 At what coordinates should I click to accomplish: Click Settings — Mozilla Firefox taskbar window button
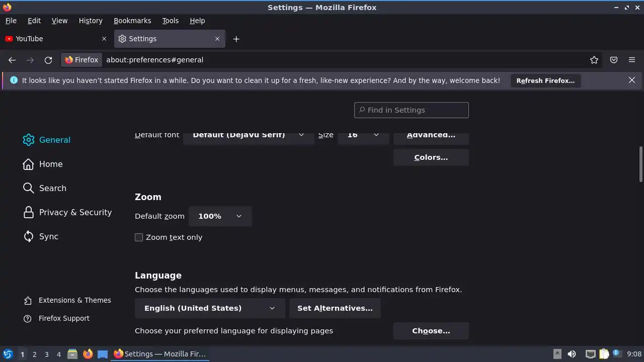(160, 354)
